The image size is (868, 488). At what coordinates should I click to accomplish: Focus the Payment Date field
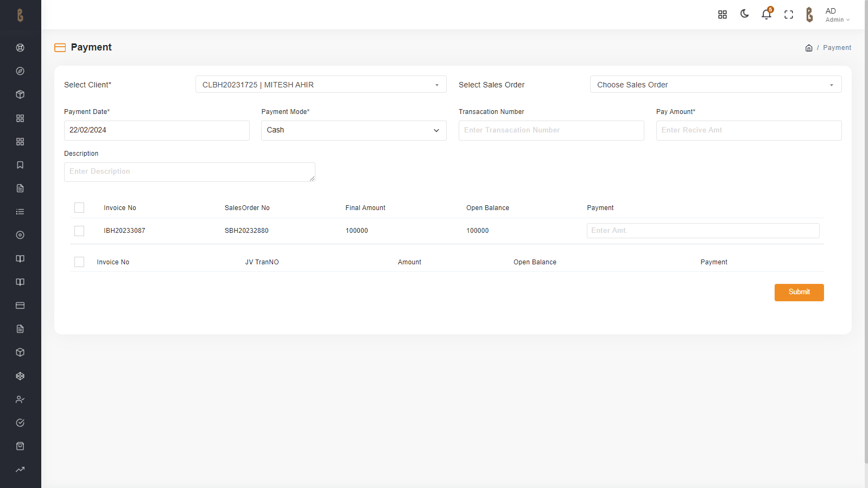pos(157,130)
